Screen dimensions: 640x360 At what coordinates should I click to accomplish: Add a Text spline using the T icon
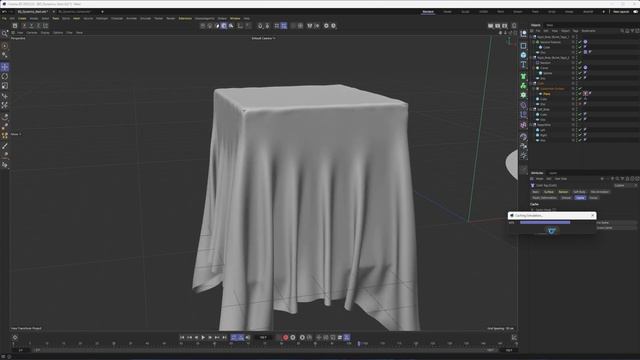(x=523, y=64)
